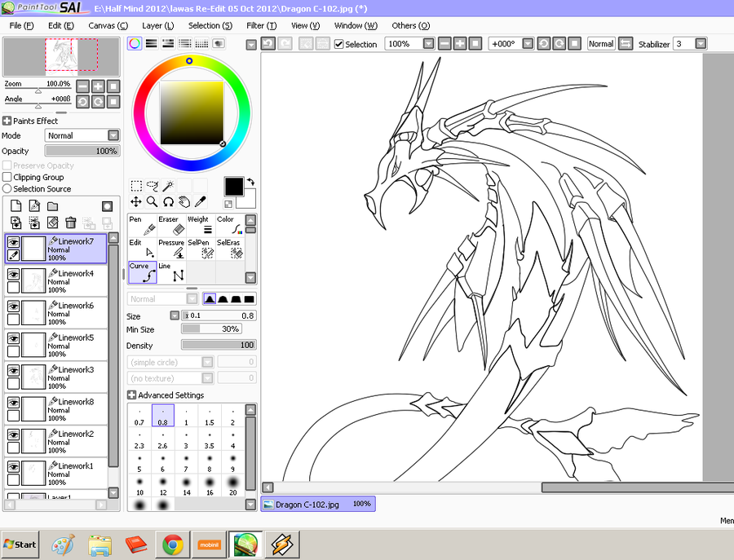
Task: Select the Eraser tool
Action: [172, 225]
